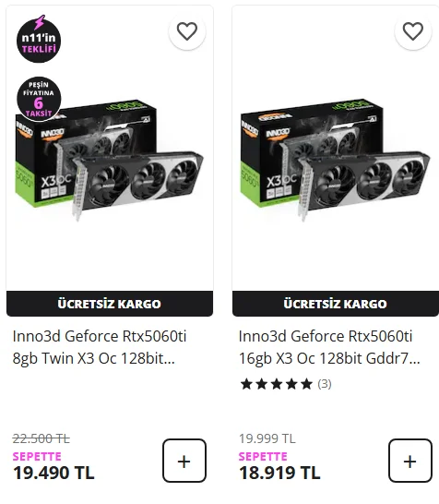Click Ücretsiz Kargo banner on the 16gb card

(x=336, y=304)
